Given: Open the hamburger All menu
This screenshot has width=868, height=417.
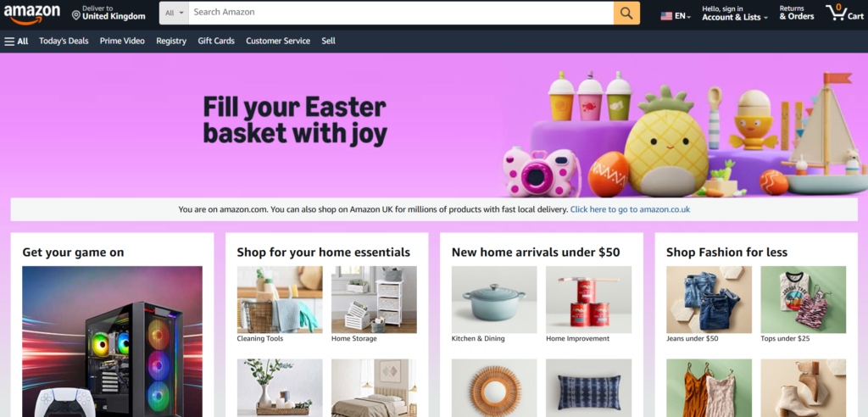Looking at the screenshot, I should tap(16, 41).
